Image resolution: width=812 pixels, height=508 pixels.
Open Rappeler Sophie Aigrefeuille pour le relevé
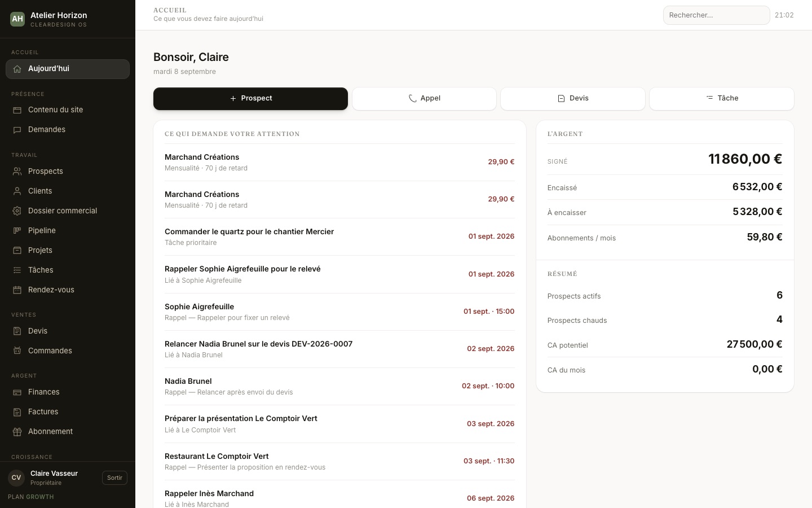(339, 274)
